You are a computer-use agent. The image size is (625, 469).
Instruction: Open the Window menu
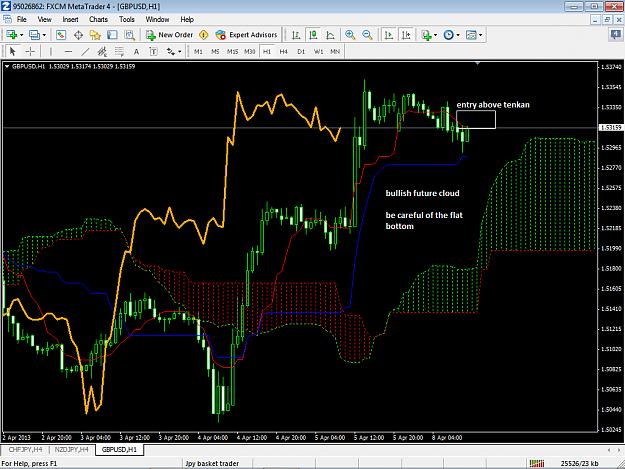pos(157,19)
